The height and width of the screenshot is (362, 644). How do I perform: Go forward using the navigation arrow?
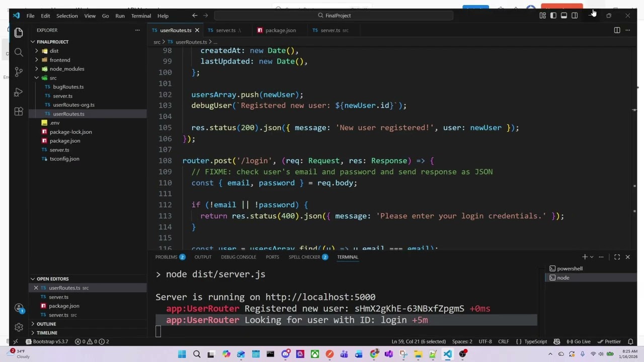coord(205,16)
